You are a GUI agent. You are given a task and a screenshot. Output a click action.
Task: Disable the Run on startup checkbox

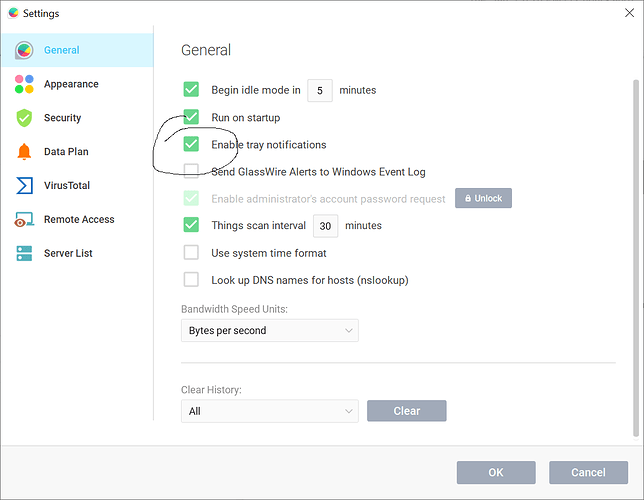click(x=191, y=117)
